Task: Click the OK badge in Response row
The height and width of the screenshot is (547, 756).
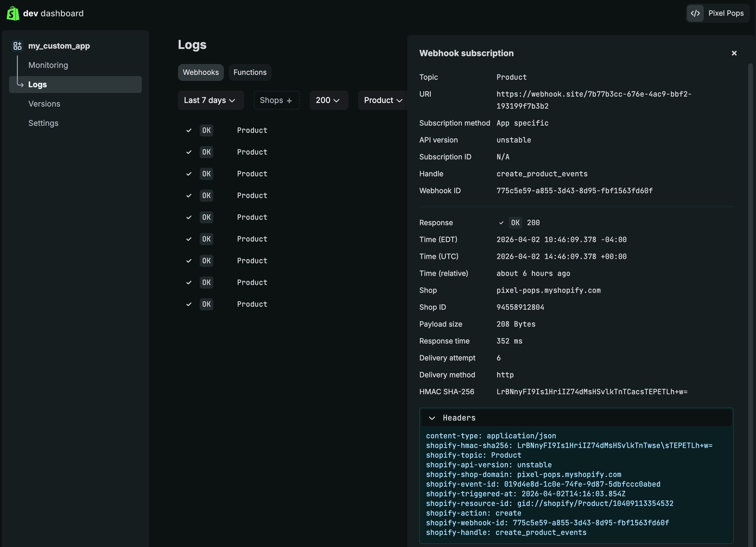Action: (515, 223)
